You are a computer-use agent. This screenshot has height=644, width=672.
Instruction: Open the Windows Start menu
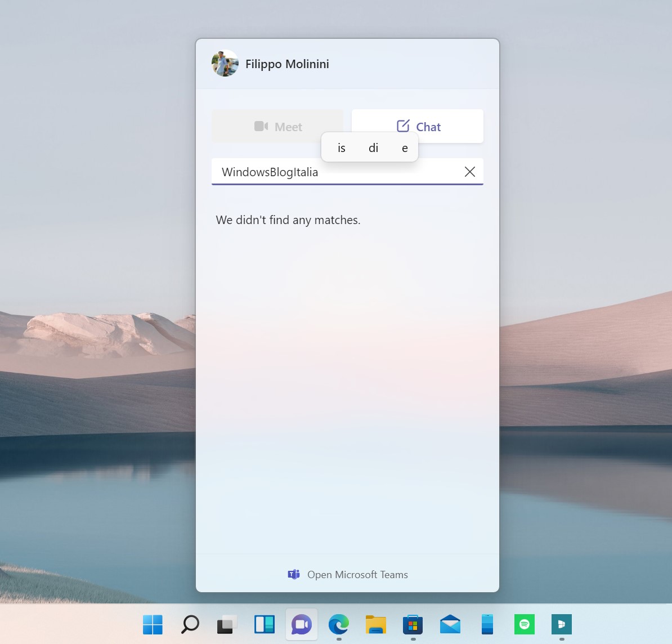click(x=153, y=624)
